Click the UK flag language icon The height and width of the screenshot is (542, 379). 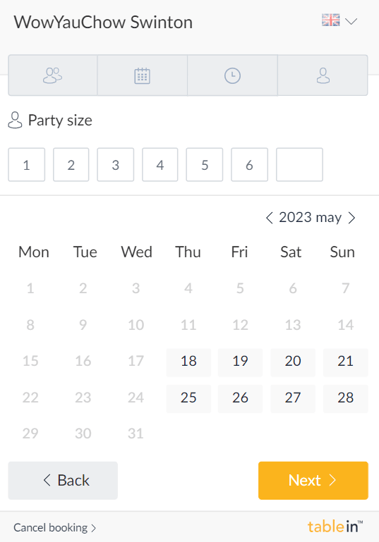331,20
